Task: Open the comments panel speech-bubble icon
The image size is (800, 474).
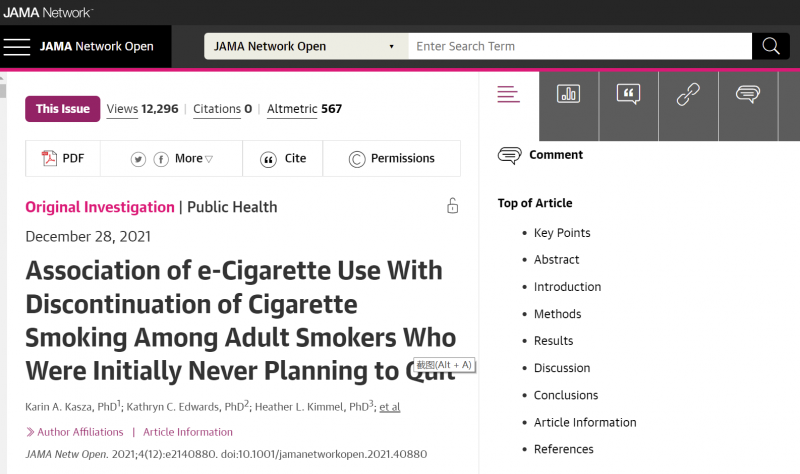Action: (x=747, y=95)
